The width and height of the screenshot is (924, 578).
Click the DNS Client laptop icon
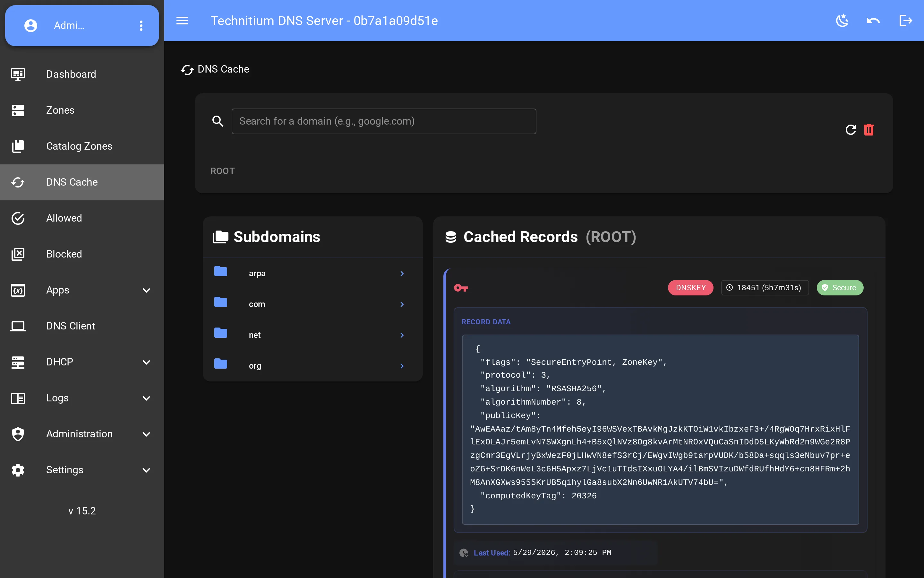point(18,326)
